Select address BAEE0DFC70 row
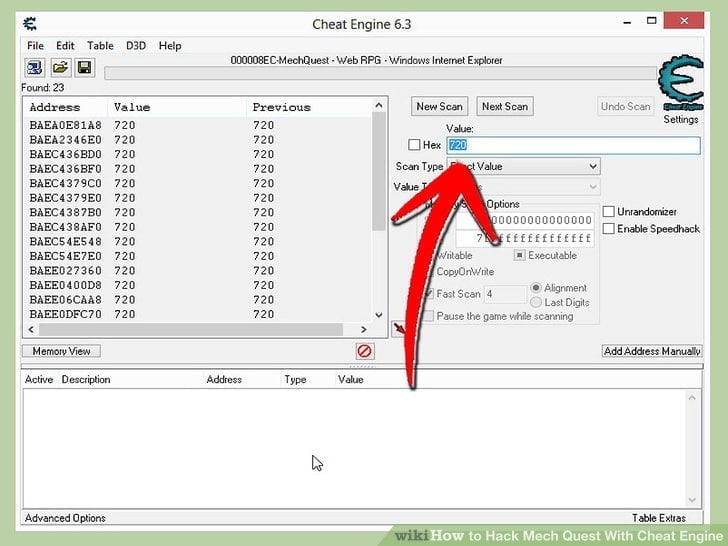This screenshot has width=728, height=546. pyautogui.click(x=198, y=314)
